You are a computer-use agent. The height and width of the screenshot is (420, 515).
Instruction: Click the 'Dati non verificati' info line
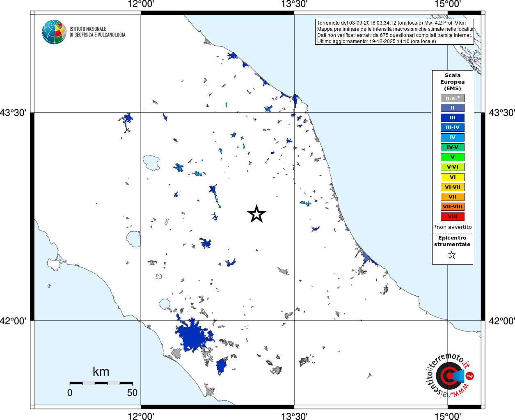[394, 35]
